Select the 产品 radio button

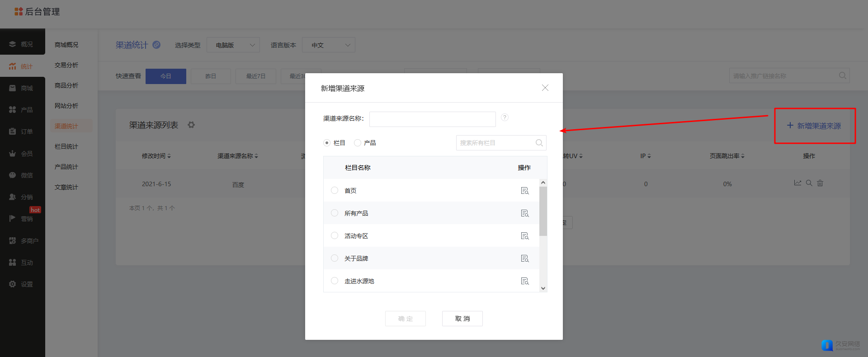tap(358, 143)
